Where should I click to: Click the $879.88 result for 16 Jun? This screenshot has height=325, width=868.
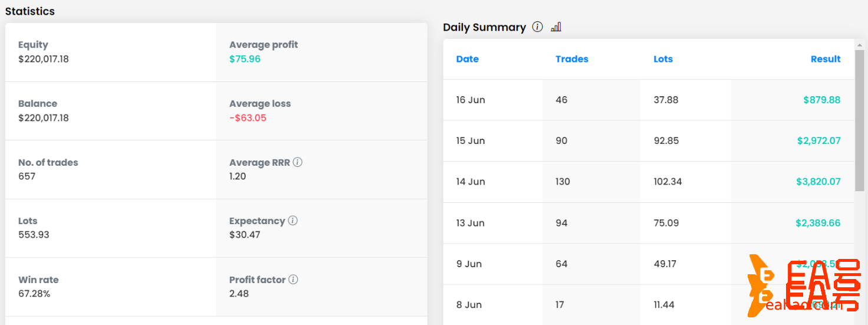click(821, 100)
